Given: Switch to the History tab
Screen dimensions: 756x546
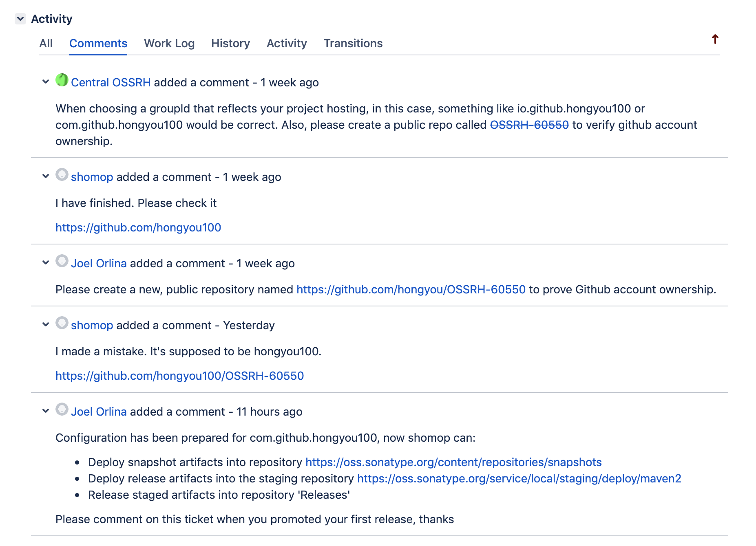Looking at the screenshot, I should pos(230,43).
